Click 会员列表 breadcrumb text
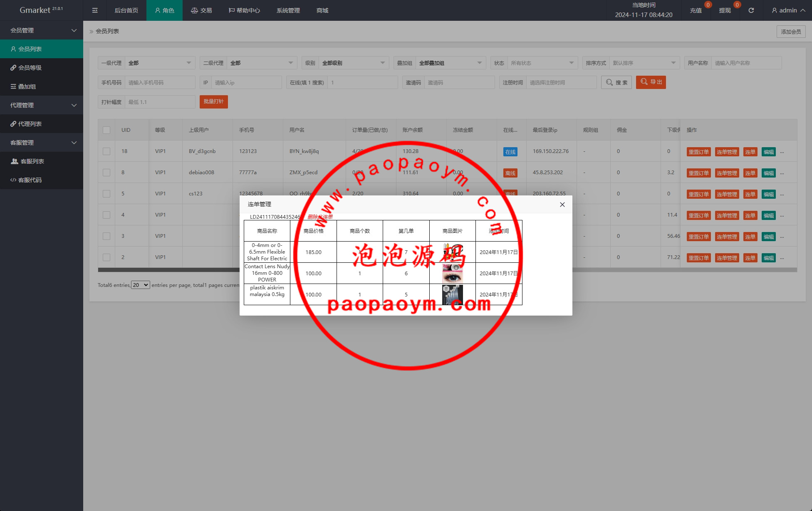The width and height of the screenshot is (812, 511). pyautogui.click(x=107, y=31)
